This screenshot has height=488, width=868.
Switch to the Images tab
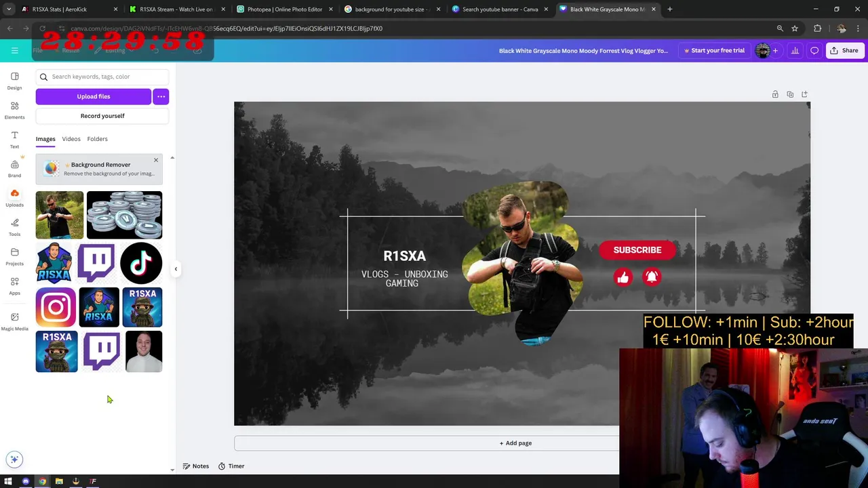(45, 139)
